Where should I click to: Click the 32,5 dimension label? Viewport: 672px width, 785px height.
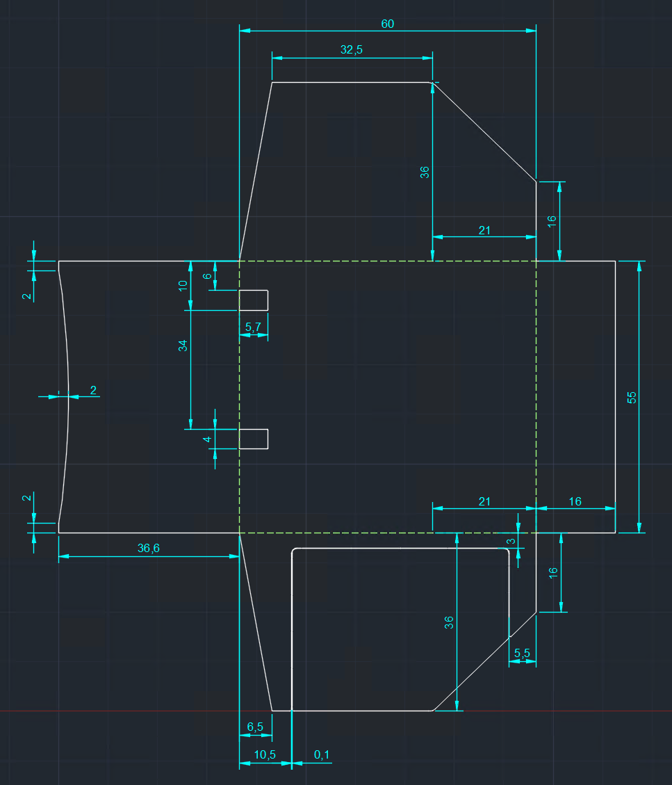(352, 49)
